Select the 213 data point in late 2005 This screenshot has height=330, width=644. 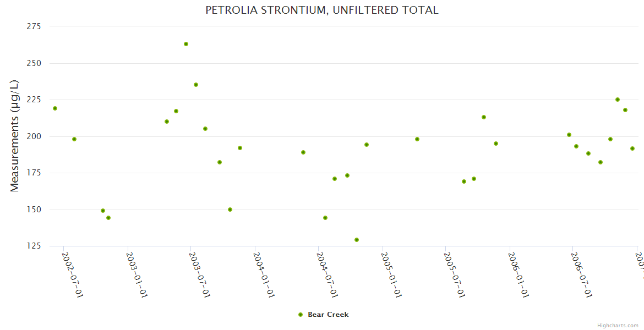(484, 117)
